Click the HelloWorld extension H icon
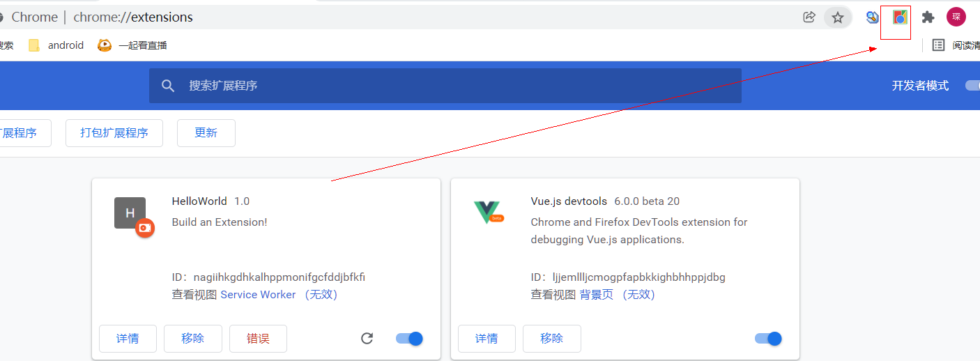 pyautogui.click(x=130, y=213)
